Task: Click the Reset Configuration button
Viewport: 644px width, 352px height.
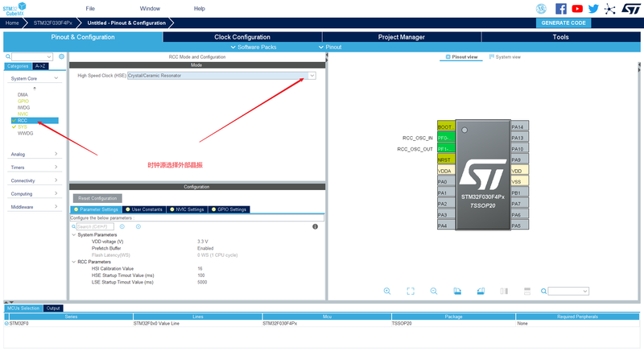Action: pos(97,198)
